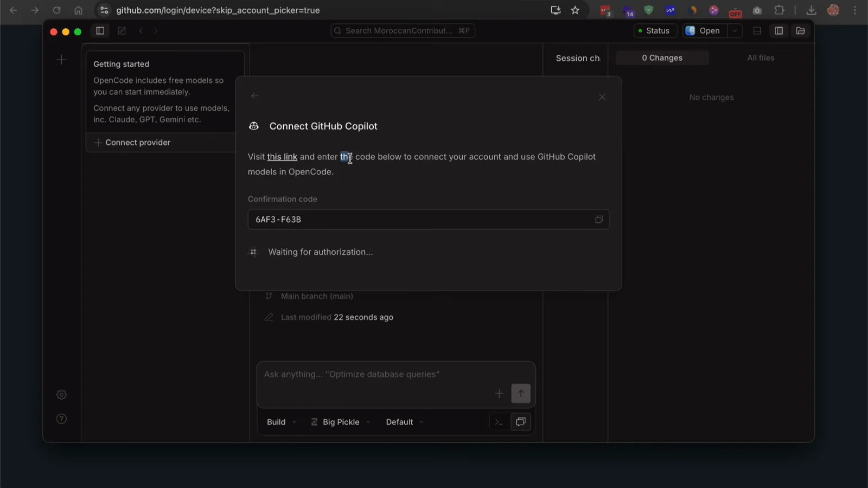The width and height of the screenshot is (868, 488).
Task: Select the Session changes tab
Action: [578, 58]
